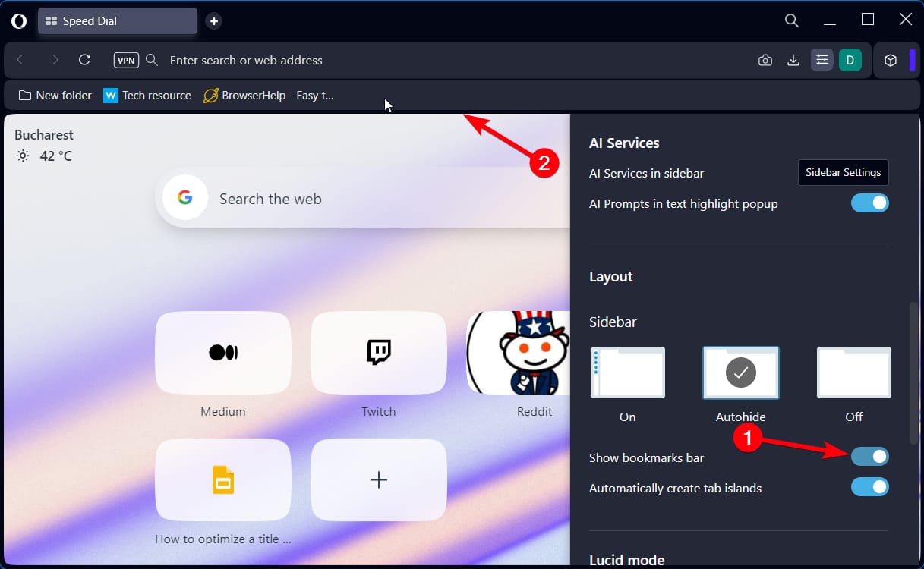Screen dimensions: 924x569
Task: Select the Speed Dial tab
Action: coord(118,21)
